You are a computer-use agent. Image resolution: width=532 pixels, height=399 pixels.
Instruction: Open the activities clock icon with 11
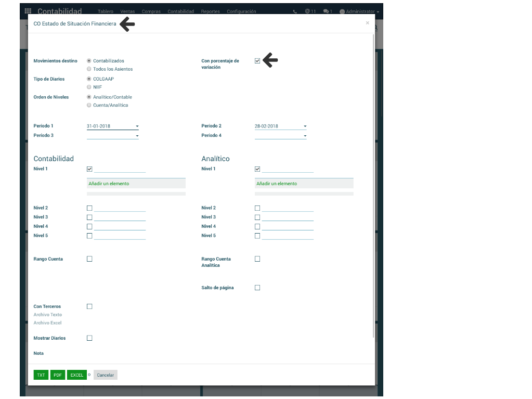(310, 11)
